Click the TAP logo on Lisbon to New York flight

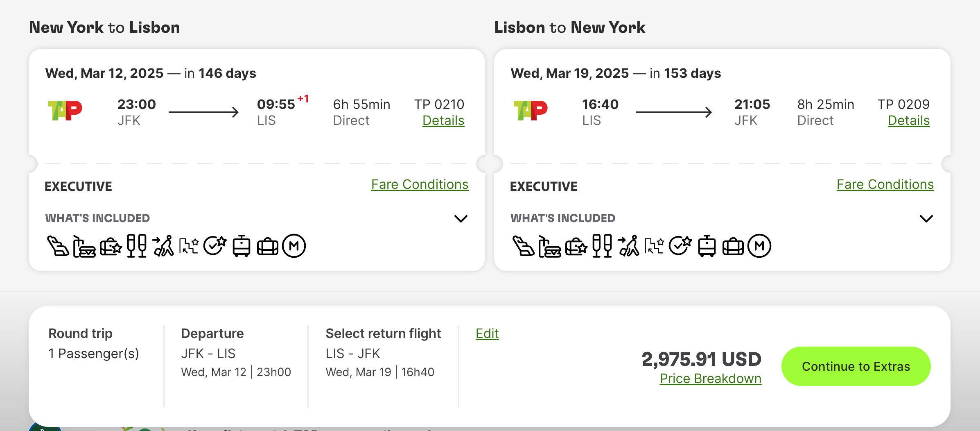[x=531, y=111]
